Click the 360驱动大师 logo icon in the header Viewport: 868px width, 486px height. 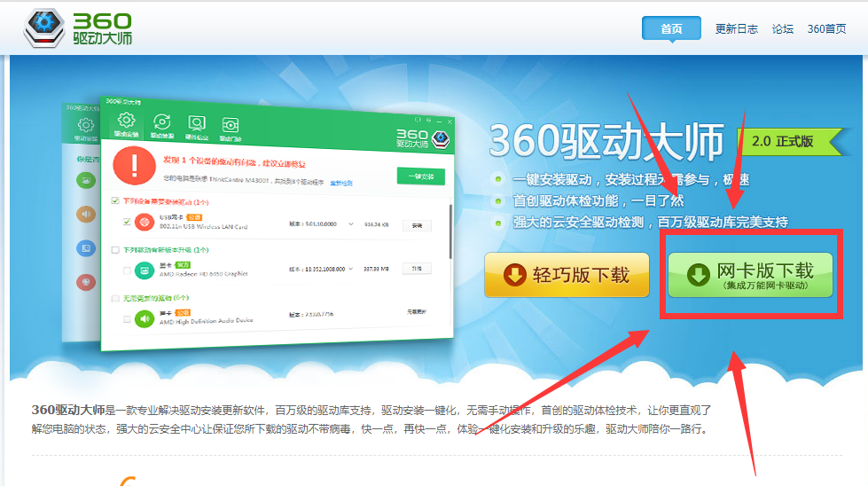coord(44,27)
